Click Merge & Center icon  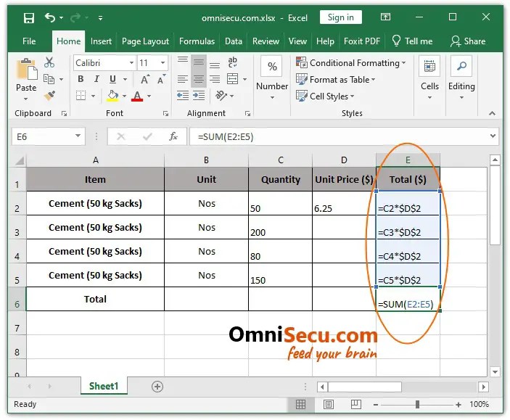(233, 79)
